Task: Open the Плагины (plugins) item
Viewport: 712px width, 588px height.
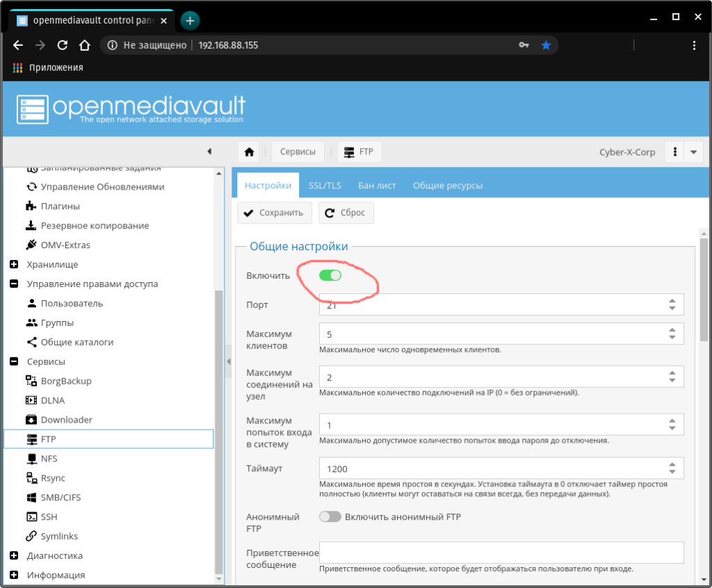Action: 60,206
